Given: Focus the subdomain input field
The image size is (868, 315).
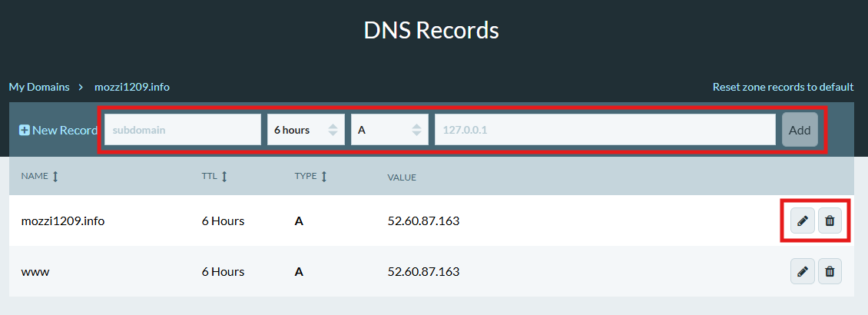Looking at the screenshot, I should pyautogui.click(x=183, y=130).
